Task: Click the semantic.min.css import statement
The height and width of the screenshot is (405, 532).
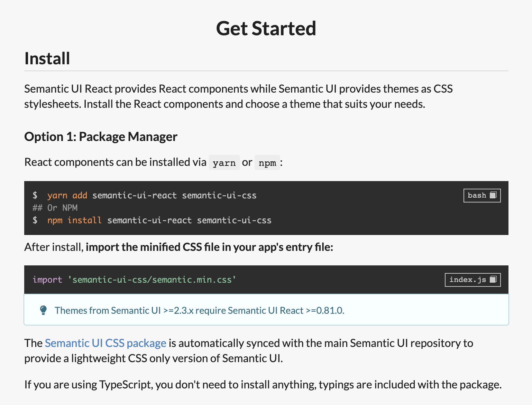Action: (135, 280)
